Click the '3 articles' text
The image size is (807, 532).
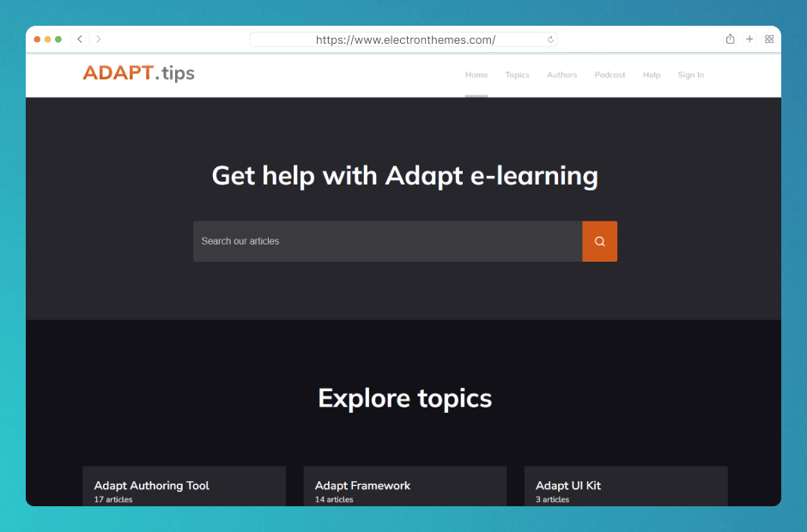552,499
